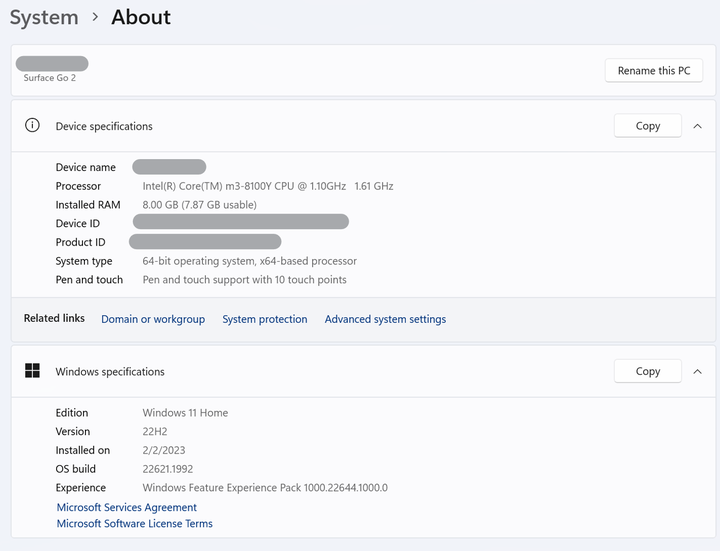Select the 10 touch points support value

(244, 280)
